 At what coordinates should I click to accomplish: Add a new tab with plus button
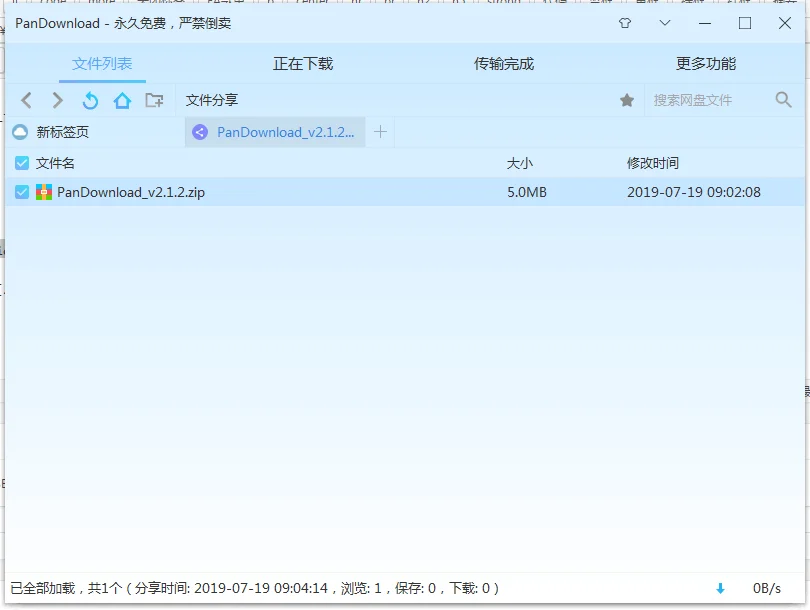[x=380, y=132]
